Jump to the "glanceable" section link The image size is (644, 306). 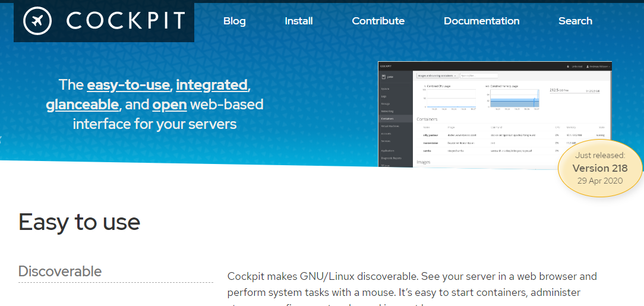[x=83, y=105]
